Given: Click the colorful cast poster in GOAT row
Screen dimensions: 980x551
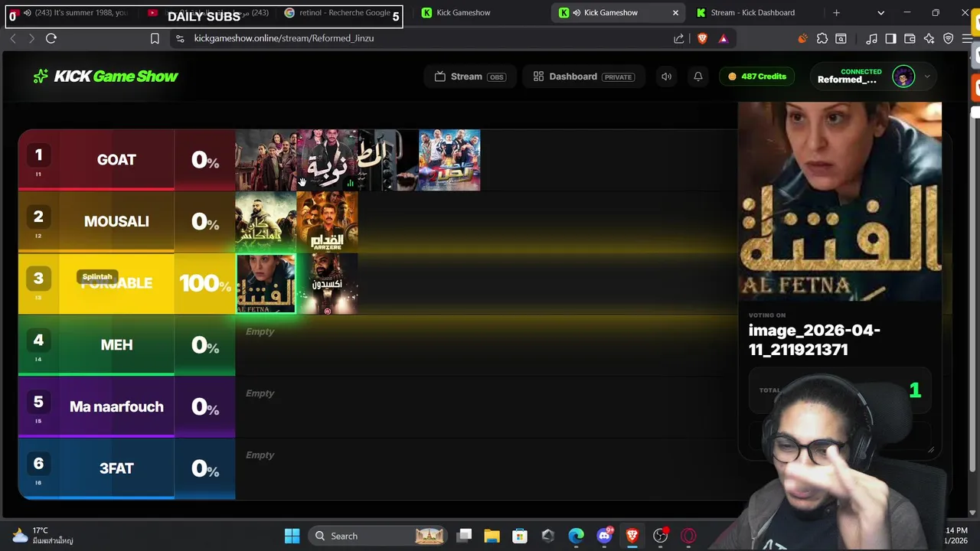Looking at the screenshot, I should [x=449, y=159].
